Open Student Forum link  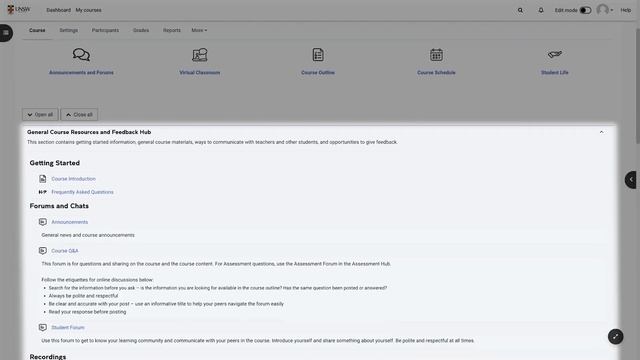point(68,327)
